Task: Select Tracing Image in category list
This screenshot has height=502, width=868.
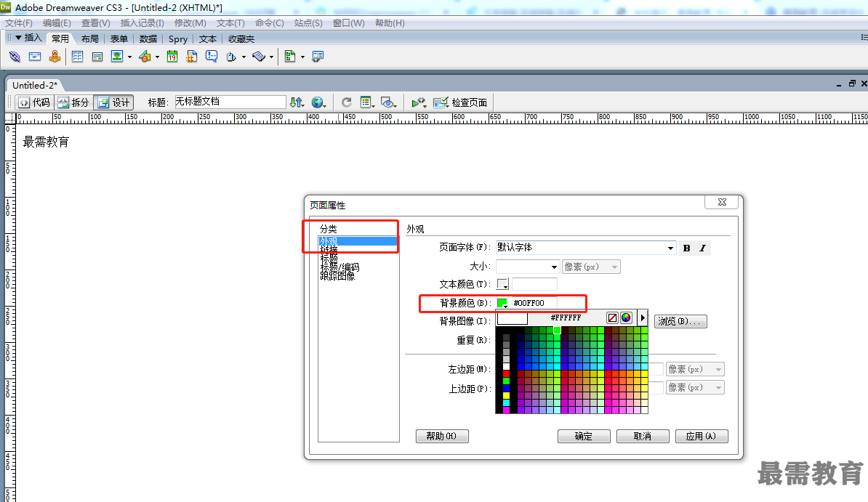Action: [338, 276]
